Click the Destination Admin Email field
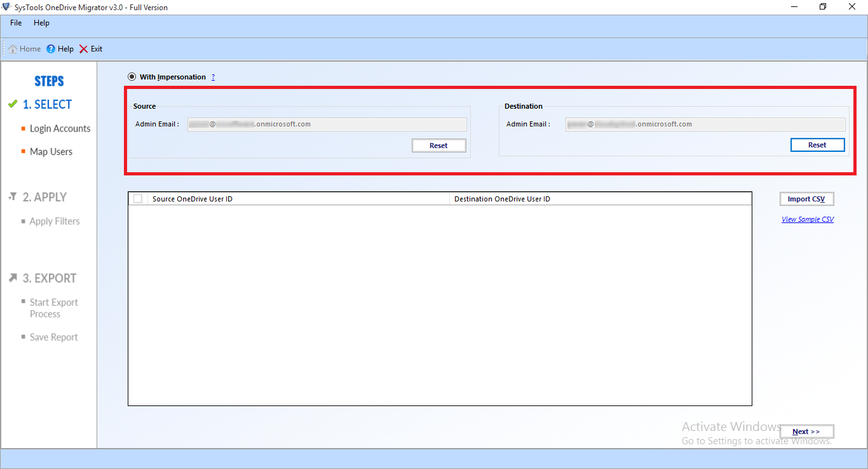This screenshot has width=868, height=469. 705,125
